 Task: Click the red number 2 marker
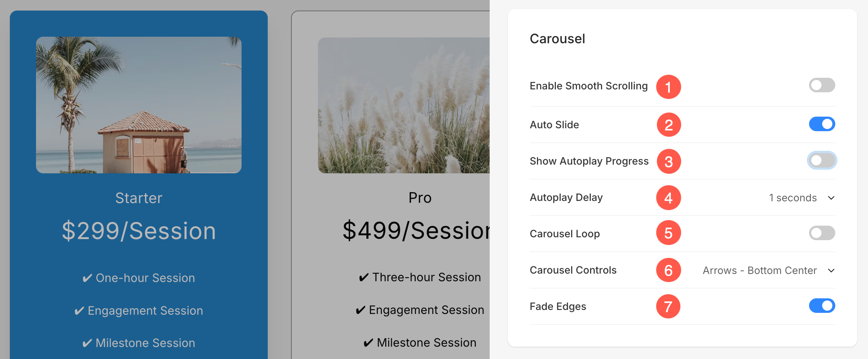click(x=669, y=125)
